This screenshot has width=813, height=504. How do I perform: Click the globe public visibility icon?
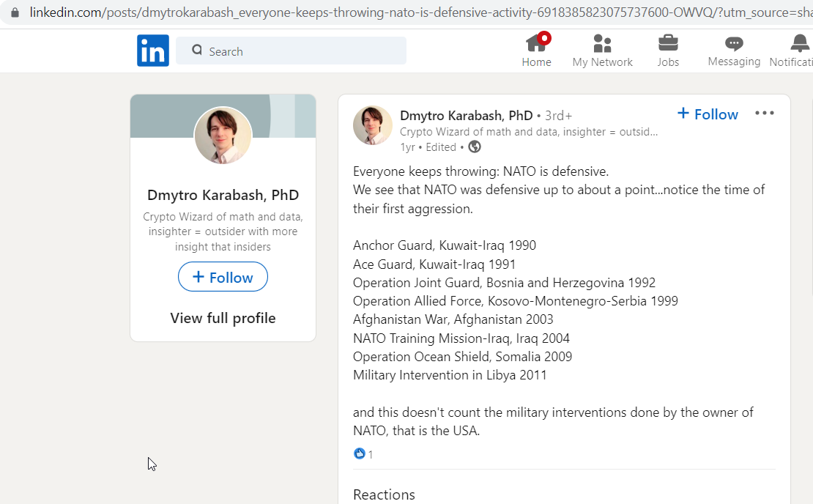pyautogui.click(x=475, y=147)
